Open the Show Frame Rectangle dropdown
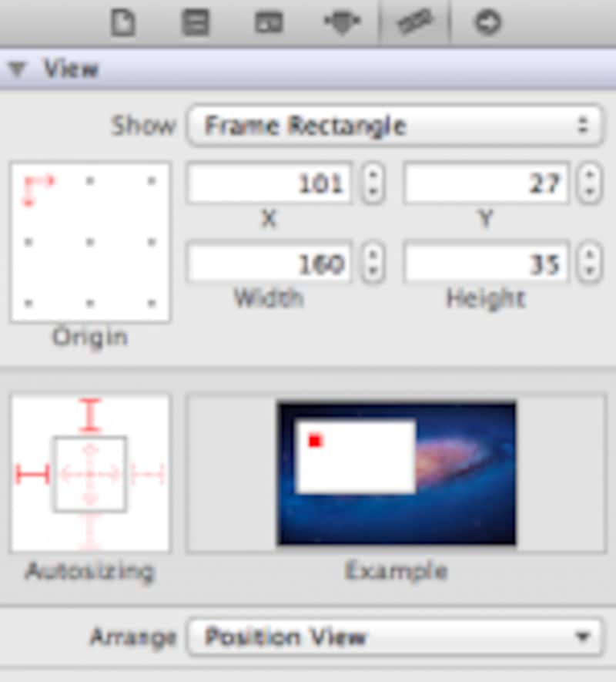 394,126
